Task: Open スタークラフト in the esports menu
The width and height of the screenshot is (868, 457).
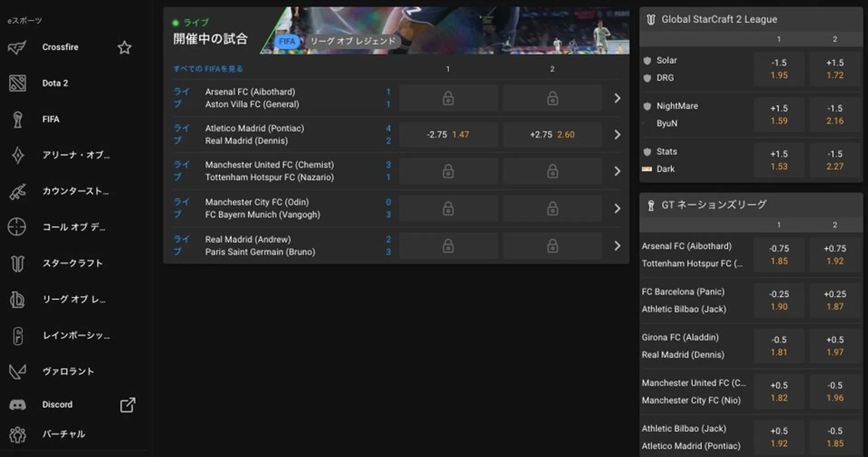Action: click(72, 263)
